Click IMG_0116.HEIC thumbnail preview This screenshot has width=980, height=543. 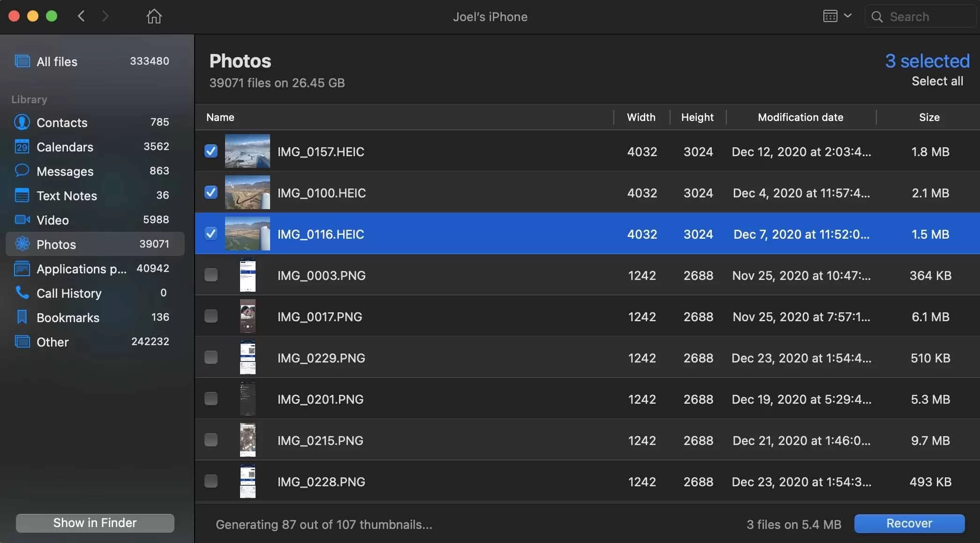click(247, 234)
